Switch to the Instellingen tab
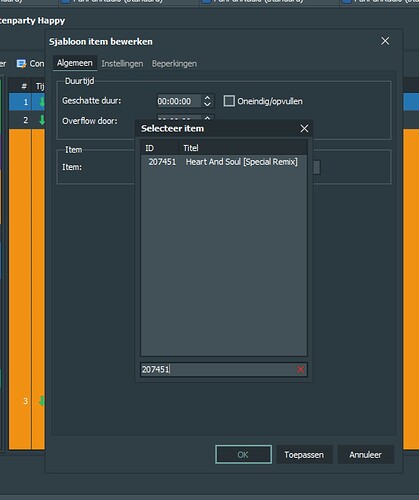The width and height of the screenshot is (419, 500). pos(122,64)
